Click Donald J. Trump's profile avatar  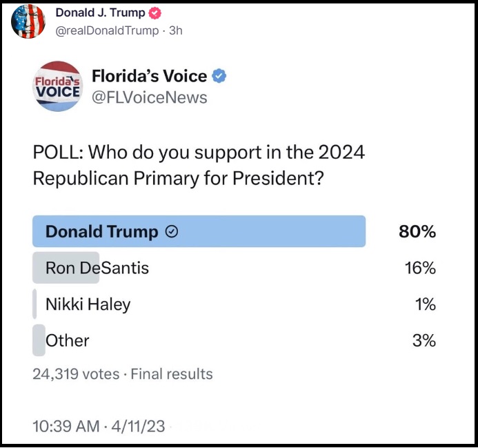coord(28,21)
